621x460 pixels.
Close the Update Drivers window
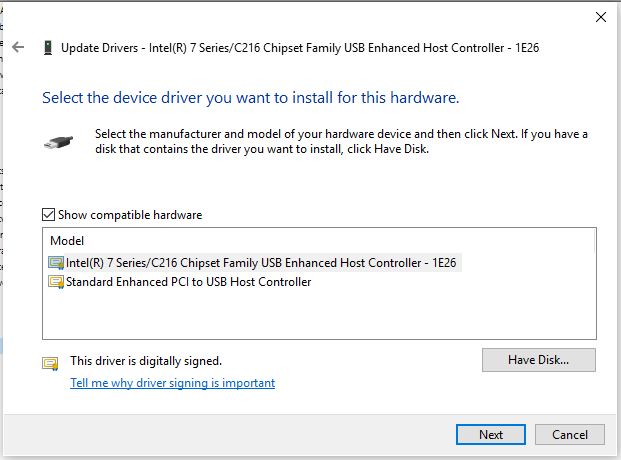[x=601, y=17]
